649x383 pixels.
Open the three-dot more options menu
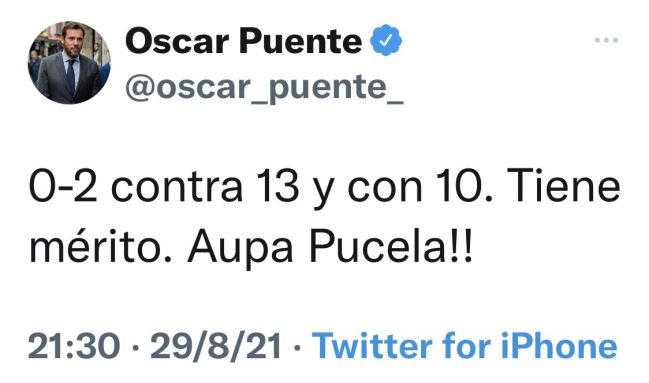click(606, 40)
